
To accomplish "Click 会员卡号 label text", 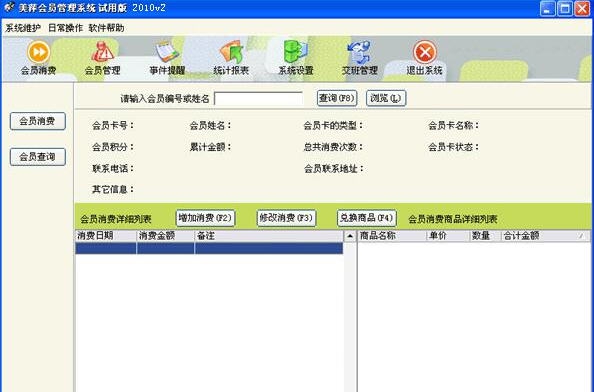I will click(113, 125).
